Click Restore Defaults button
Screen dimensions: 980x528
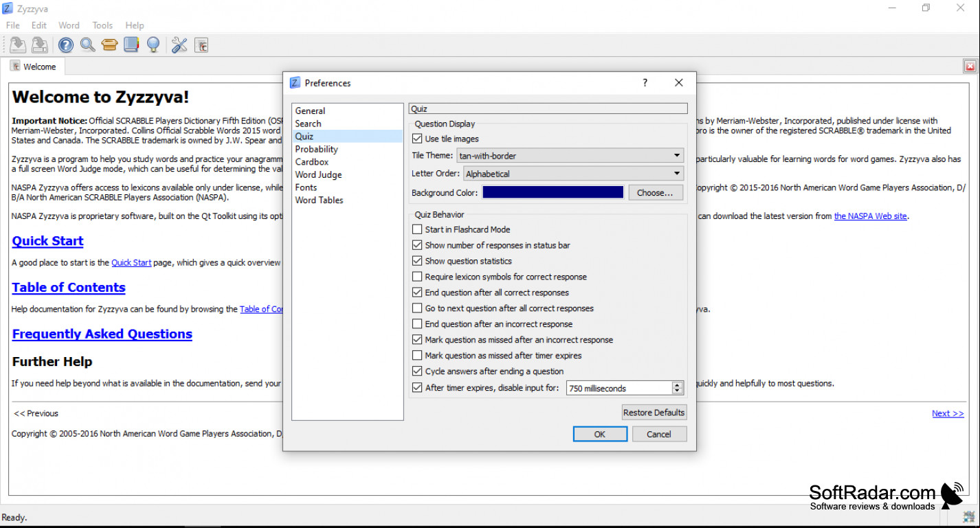click(x=654, y=413)
